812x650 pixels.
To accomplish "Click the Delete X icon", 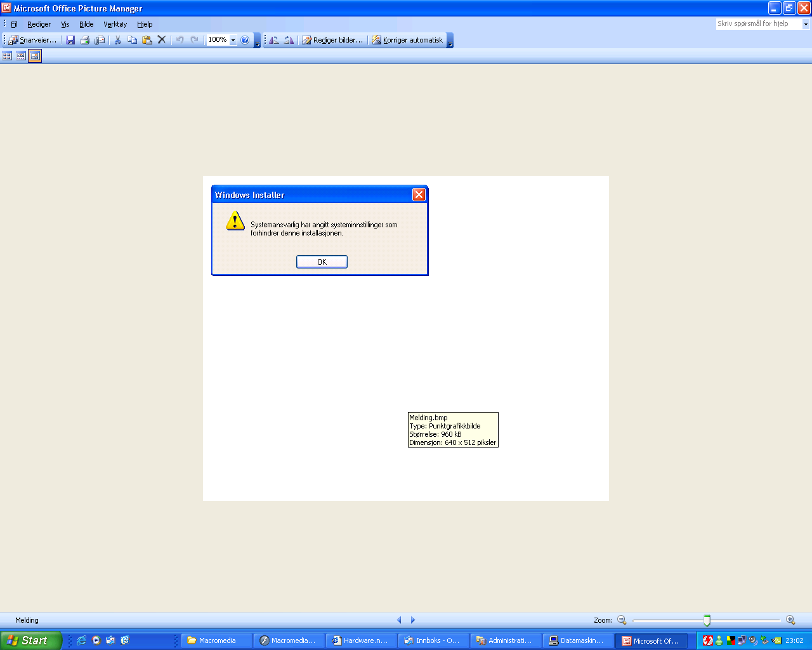I will point(162,40).
